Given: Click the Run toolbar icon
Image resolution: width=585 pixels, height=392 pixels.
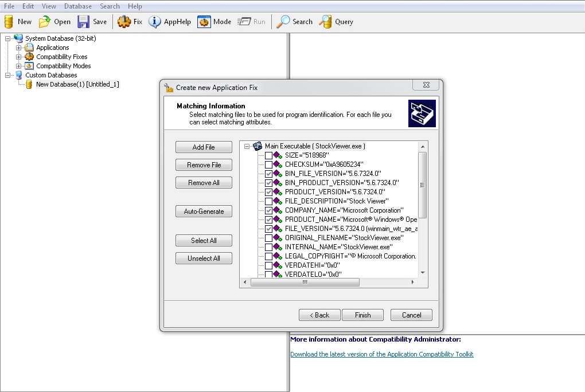Looking at the screenshot, I should (244, 22).
